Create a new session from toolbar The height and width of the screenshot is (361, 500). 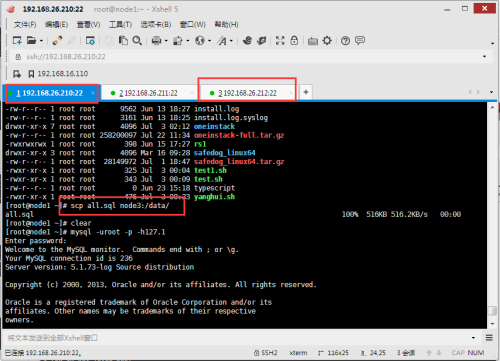pyautogui.click(x=17, y=41)
